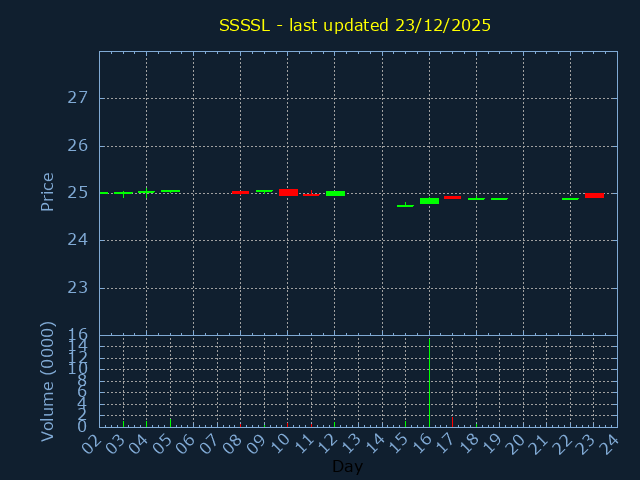Select the green candlestick on day 15
640x480 pixels.
click(x=405, y=206)
